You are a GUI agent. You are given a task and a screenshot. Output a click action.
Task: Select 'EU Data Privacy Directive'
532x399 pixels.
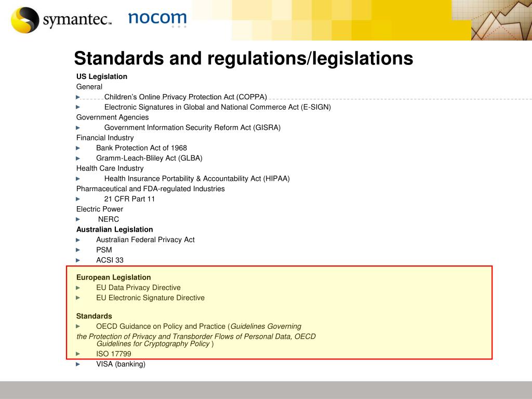[138, 288]
